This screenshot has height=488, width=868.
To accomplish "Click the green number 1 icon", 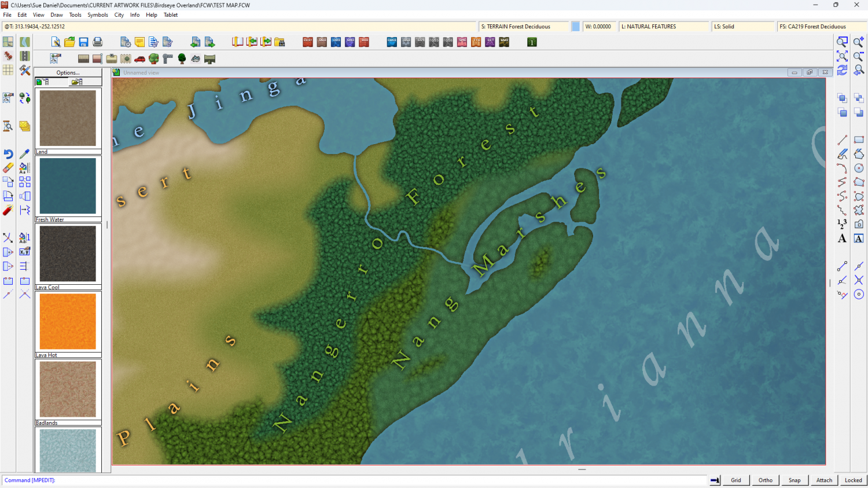I will click(x=532, y=42).
